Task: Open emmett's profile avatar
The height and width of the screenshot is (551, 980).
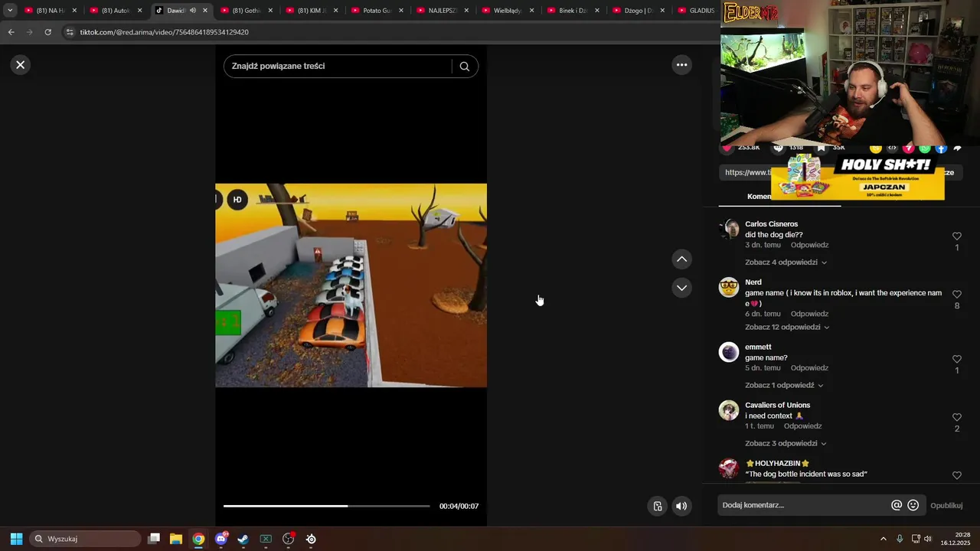Action: tap(729, 352)
